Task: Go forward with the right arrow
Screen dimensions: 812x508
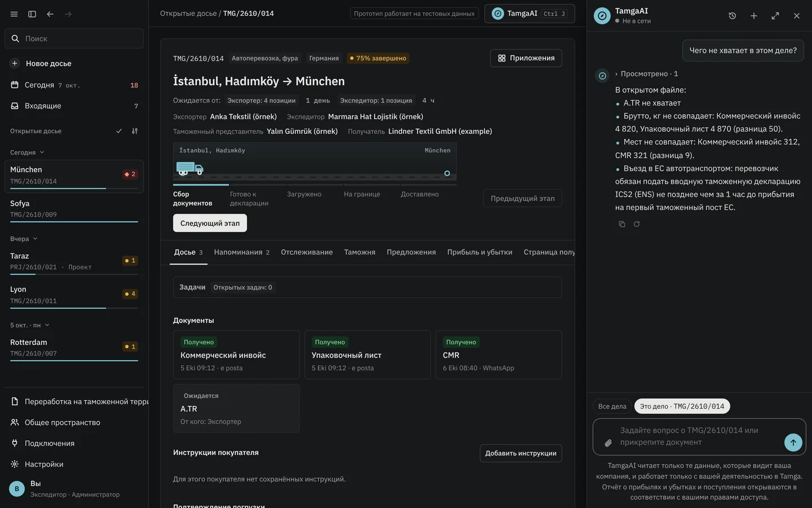Action: coord(68,14)
